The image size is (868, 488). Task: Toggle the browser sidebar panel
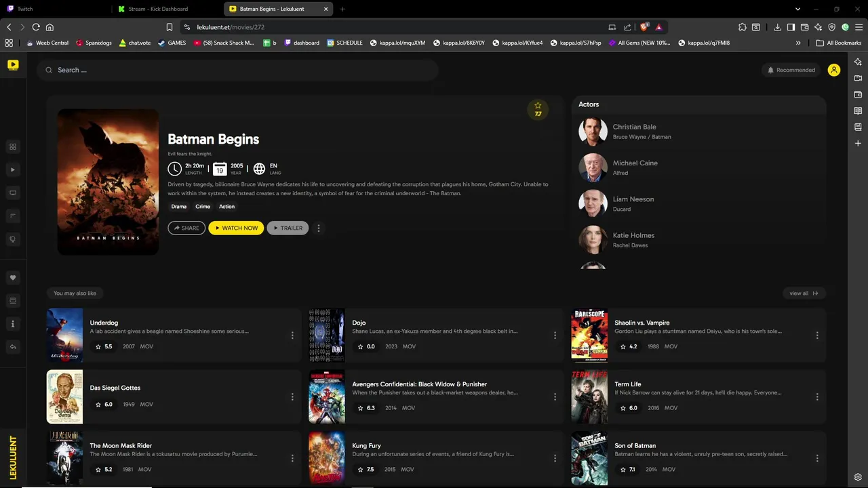[791, 27]
